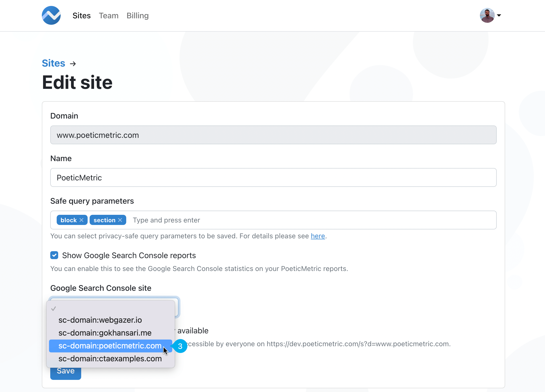Click the user profile avatar

pyautogui.click(x=487, y=15)
